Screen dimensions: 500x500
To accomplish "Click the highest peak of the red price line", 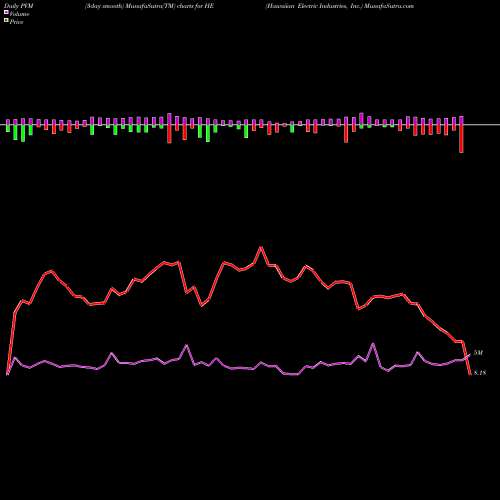I will pyautogui.click(x=261, y=248).
